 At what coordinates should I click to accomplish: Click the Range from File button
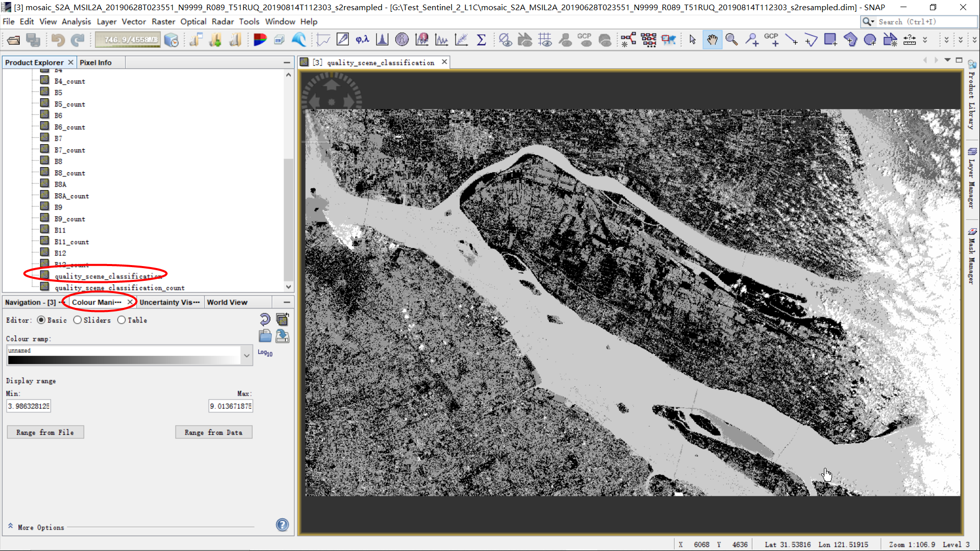tap(45, 432)
